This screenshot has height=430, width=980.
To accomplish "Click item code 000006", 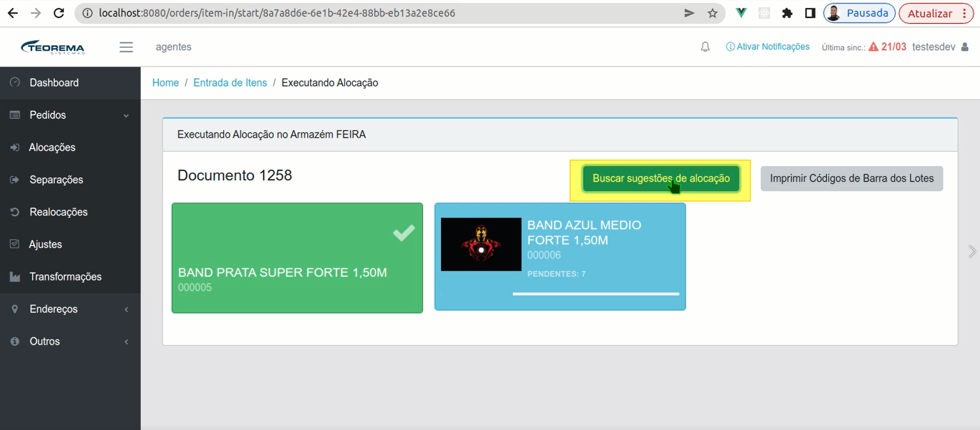I will tap(544, 255).
